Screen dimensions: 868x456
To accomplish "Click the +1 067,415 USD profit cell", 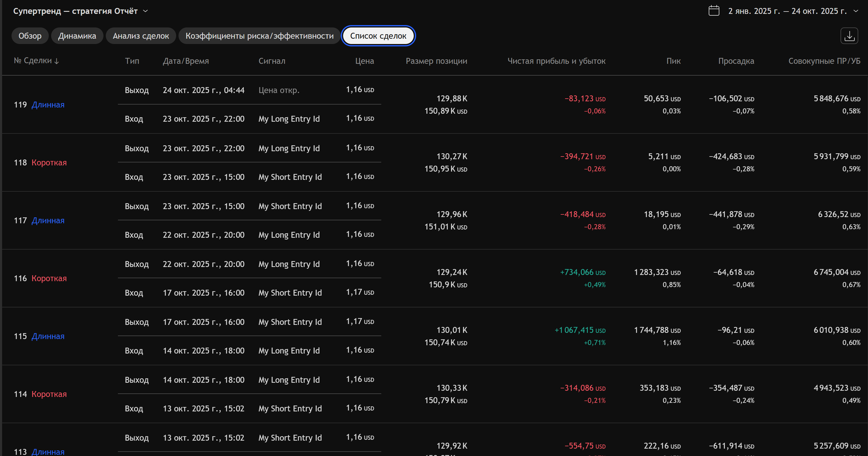I will click(x=580, y=330).
